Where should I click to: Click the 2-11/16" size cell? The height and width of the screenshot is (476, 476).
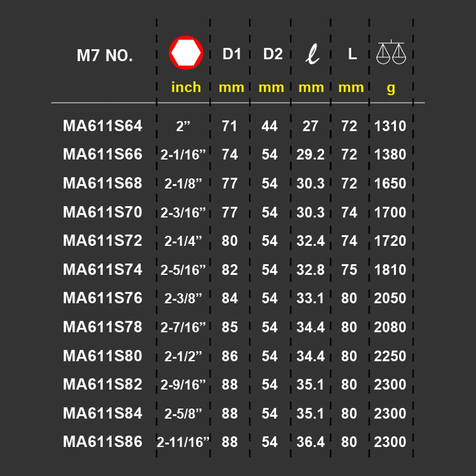point(183,442)
